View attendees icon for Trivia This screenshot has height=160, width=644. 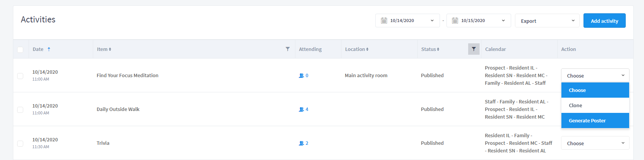(301, 143)
